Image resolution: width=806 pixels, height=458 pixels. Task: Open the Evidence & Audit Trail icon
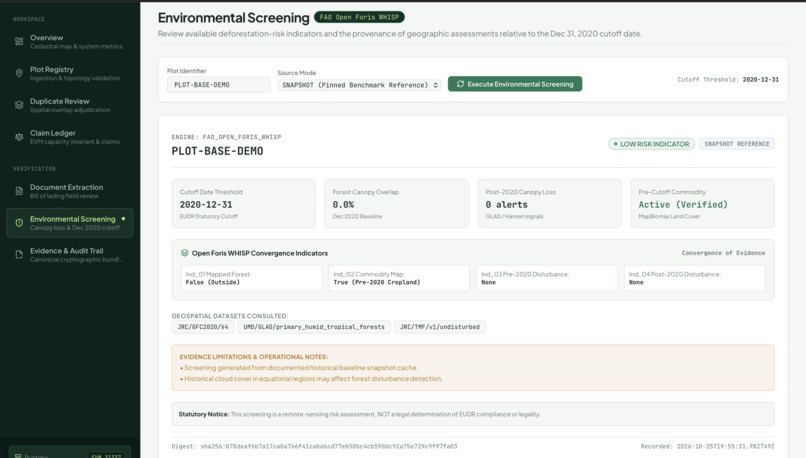coord(19,255)
